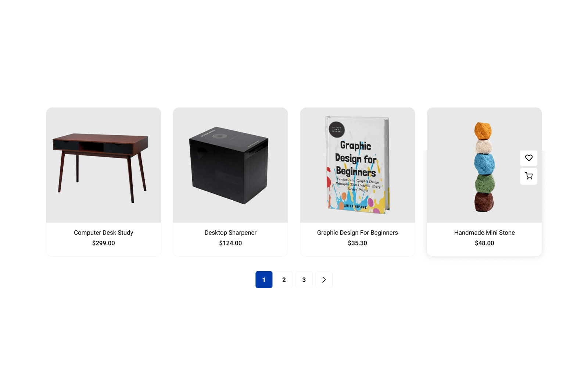The image size is (588, 391).
Task: Click the Computer Desk Study title
Action: tap(104, 233)
